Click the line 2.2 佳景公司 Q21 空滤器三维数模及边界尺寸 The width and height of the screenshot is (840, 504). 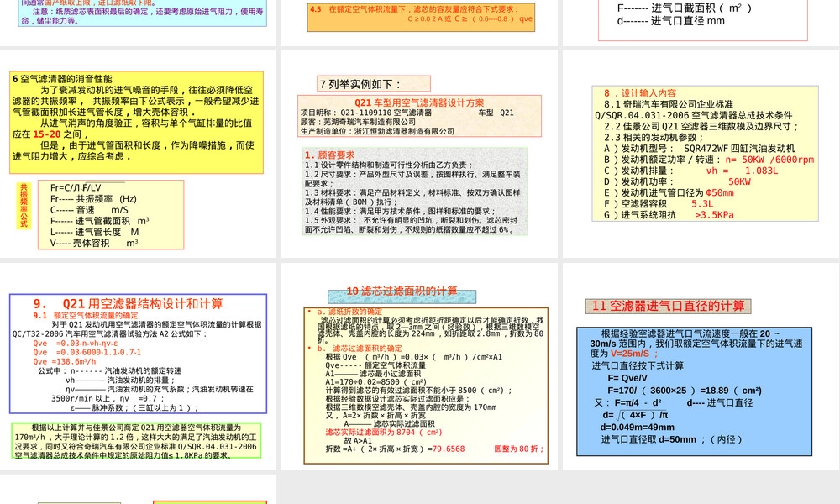point(701,126)
